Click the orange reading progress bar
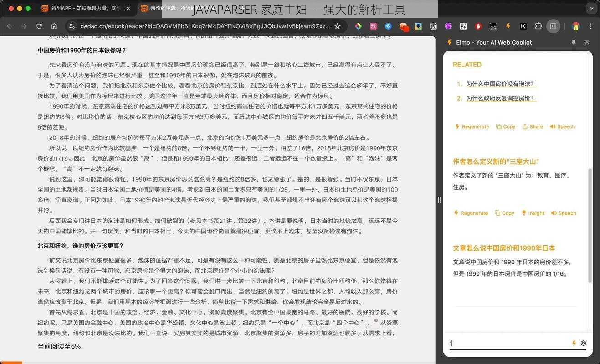 tap(11, 363)
